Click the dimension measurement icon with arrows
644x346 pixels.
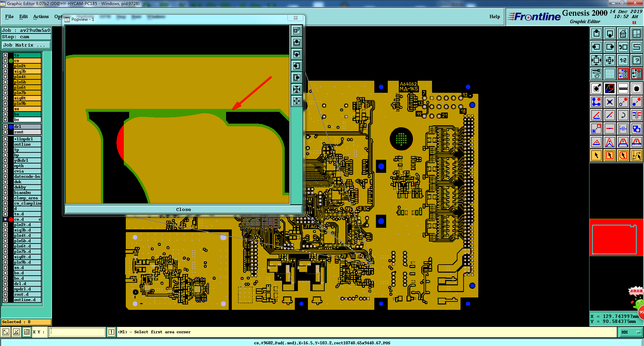pos(623,129)
